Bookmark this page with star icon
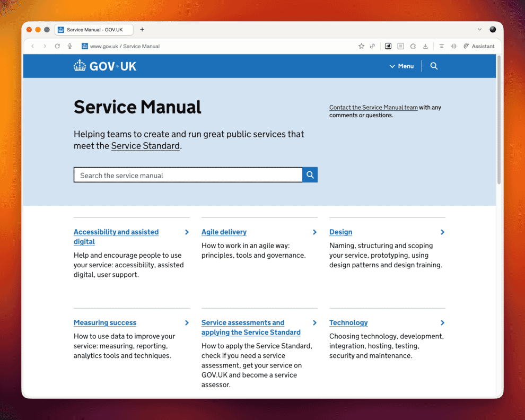 click(x=361, y=46)
